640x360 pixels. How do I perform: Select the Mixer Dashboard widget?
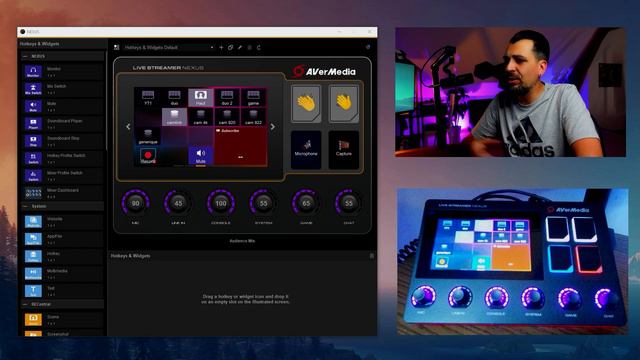click(63, 193)
